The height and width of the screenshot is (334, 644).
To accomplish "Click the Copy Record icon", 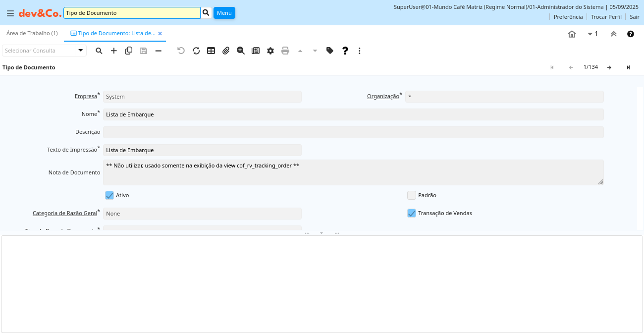I will click(x=129, y=51).
